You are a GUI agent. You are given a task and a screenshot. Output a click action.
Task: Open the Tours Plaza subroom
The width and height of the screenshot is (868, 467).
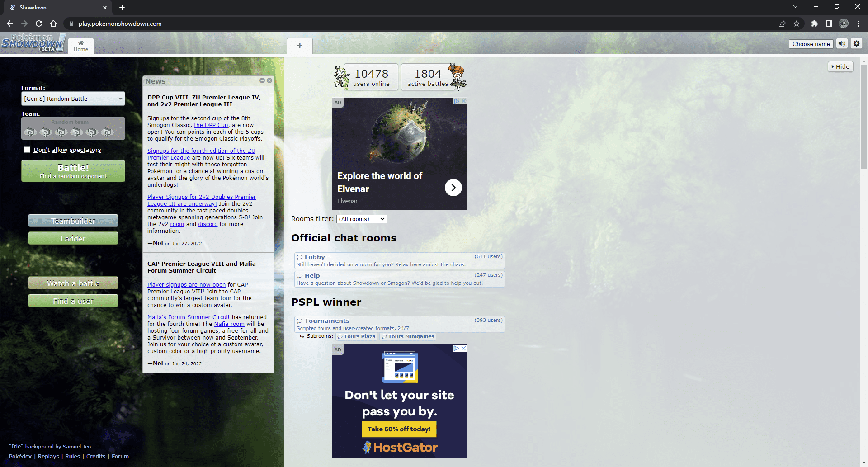tap(356, 336)
